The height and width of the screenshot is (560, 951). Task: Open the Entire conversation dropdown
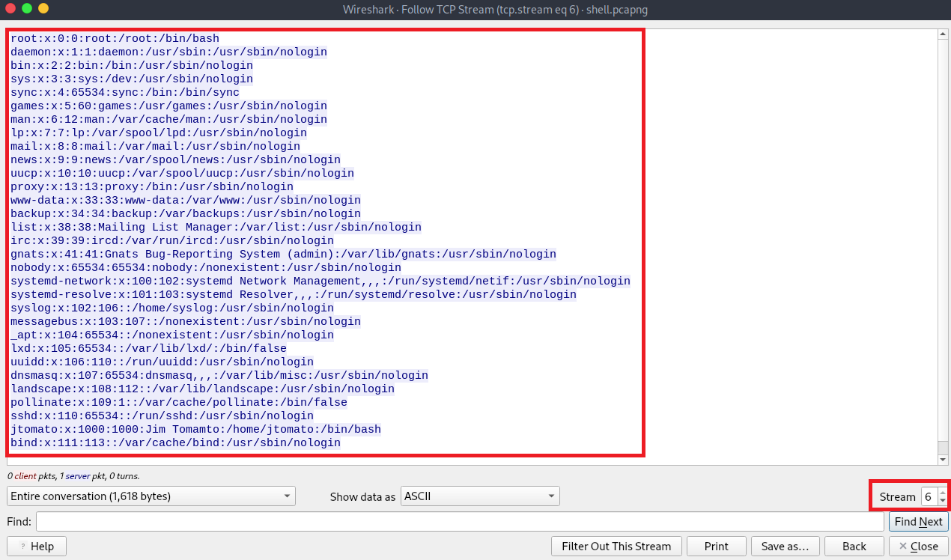click(x=151, y=496)
